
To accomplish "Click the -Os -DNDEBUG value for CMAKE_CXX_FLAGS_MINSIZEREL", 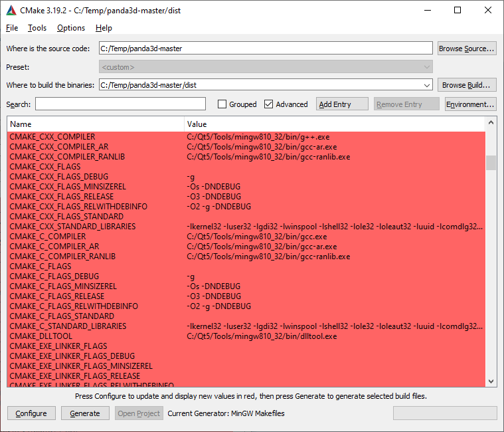I will [x=213, y=187].
